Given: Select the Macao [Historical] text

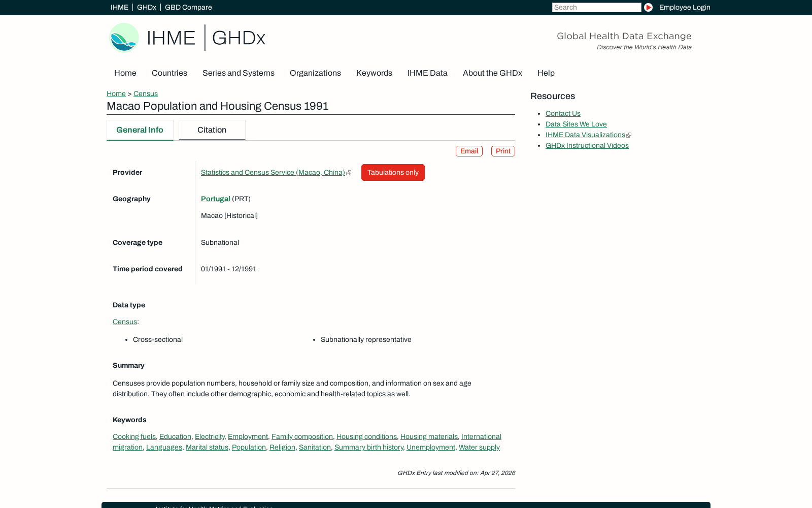Looking at the screenshot, I should pyautogui.click(x=229, y=216).
